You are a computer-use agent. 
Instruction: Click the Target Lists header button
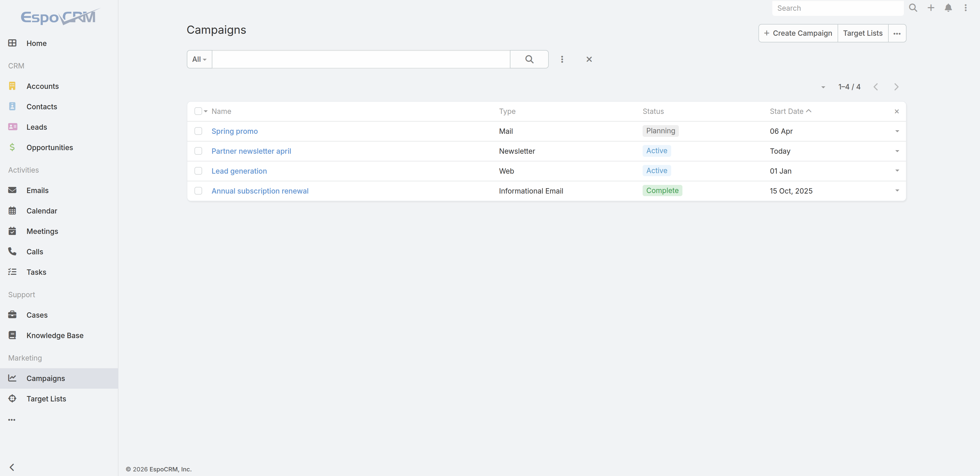tap(862, 33)
